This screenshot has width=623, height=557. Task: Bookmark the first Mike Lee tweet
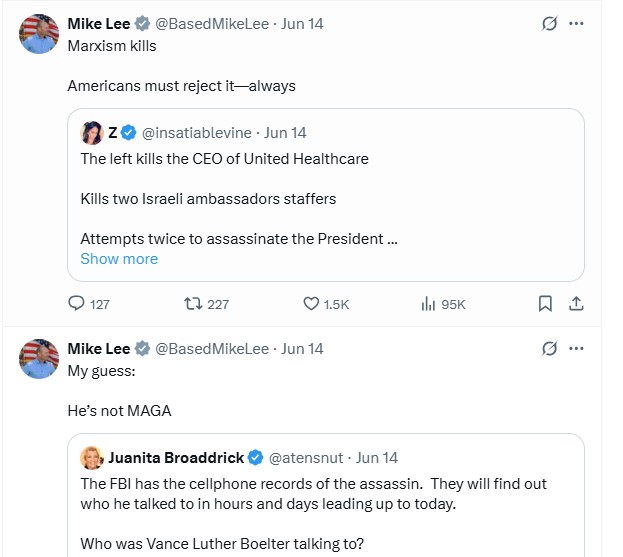click(545, 304)
